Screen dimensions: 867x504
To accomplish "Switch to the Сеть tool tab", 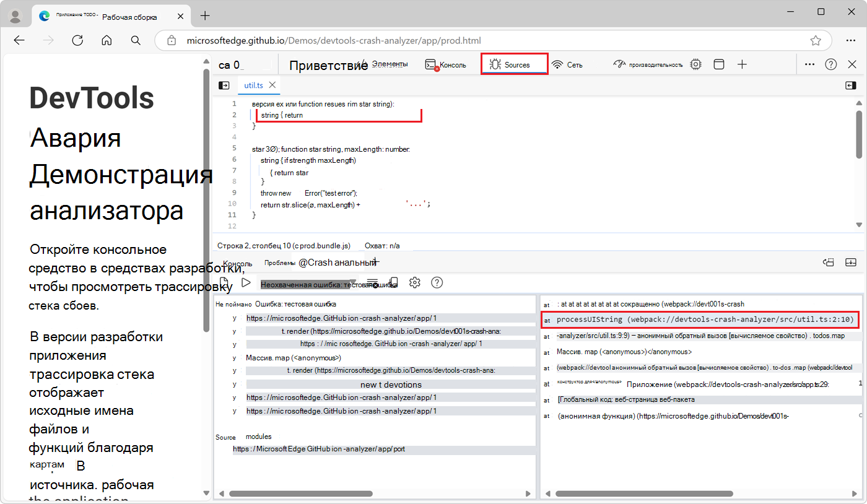I will pos(567,64).
